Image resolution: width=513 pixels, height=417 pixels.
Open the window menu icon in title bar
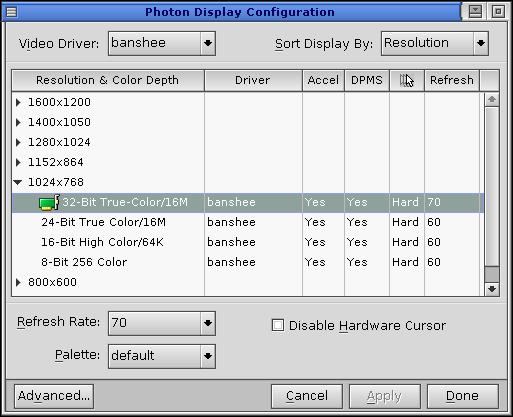click(x=11, y=12)
